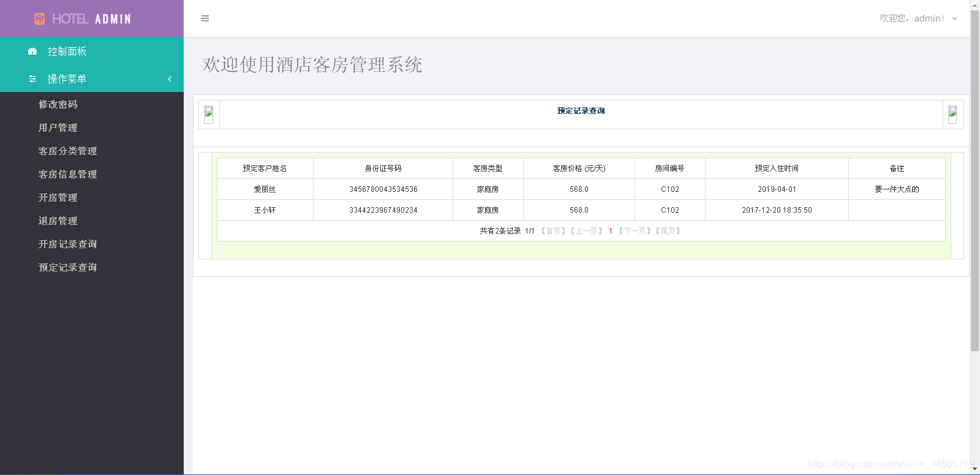Click the dashboard icon beside 控制面板
The height and width of the screenshot is (475, 980).
32,51
